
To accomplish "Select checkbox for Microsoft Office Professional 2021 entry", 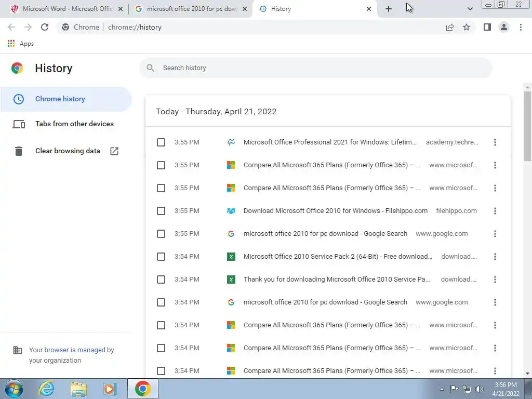I will pyautogui.click(x=161, y=142).
